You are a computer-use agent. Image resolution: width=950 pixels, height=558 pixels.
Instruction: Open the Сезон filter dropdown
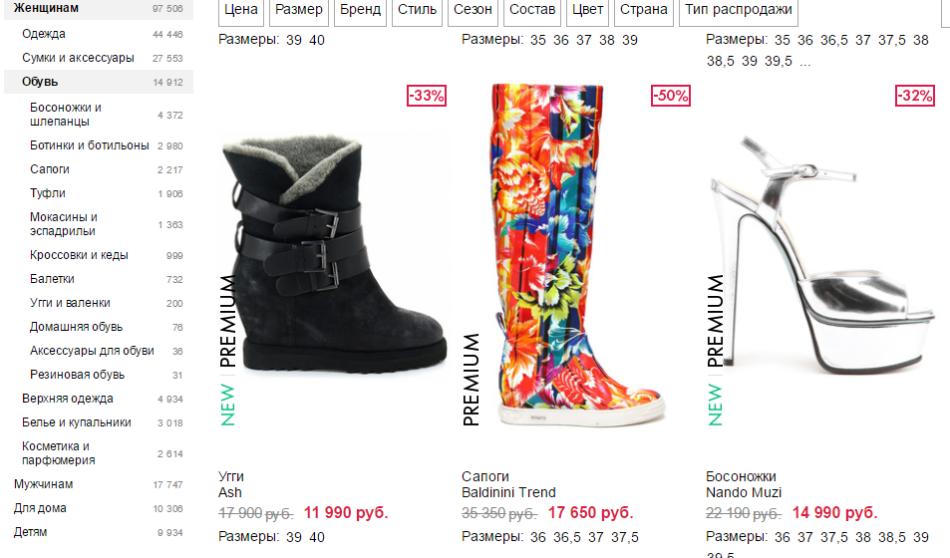tap(473, 10)
